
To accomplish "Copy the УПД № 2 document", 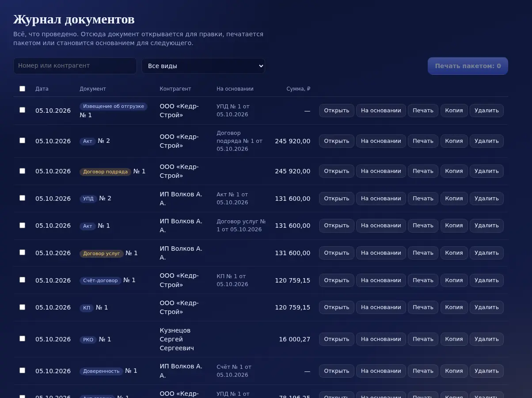I will (x=454, y=199).
